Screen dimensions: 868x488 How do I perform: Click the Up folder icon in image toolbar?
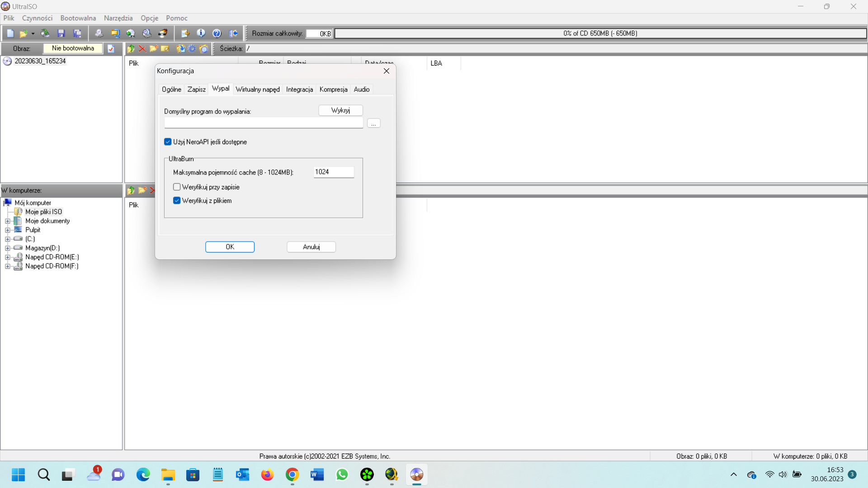[x=131, y=49]
